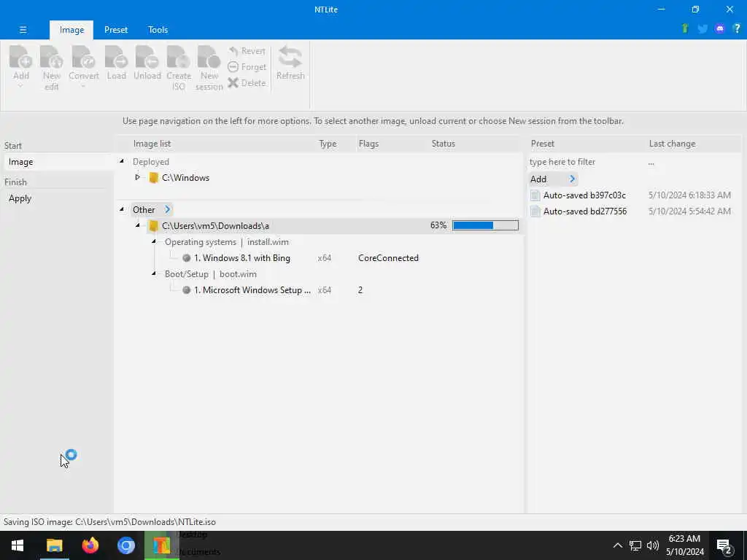Click the Saving ISO image status bar text
747x560 pixels.
pos(109,522)
